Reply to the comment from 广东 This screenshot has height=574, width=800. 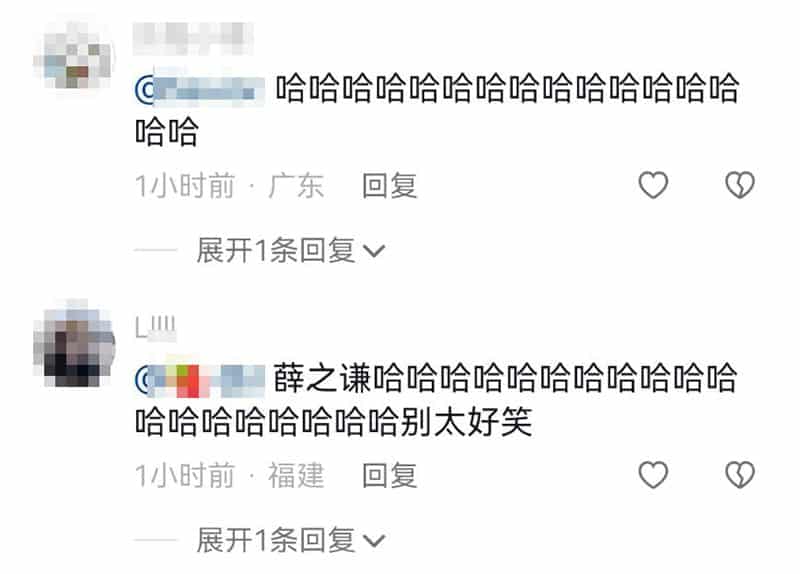coord(389,185)
